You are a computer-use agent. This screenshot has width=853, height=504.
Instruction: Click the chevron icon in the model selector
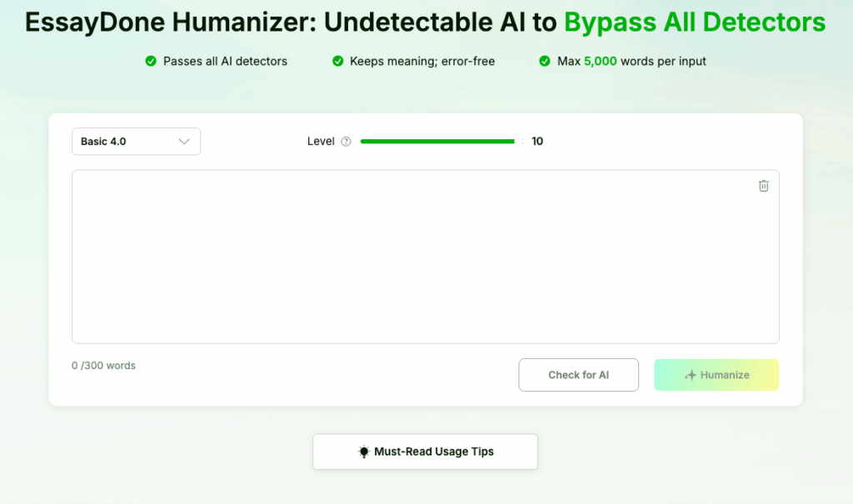click(x=184, y=141)
